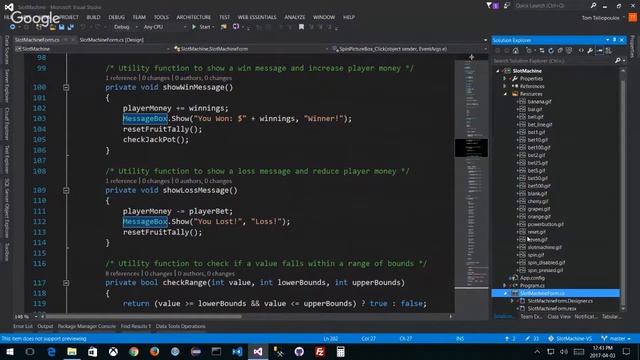This screenshot has width=640, height=360.
Task: Open the ANALYZE menu
Action: 295,17
